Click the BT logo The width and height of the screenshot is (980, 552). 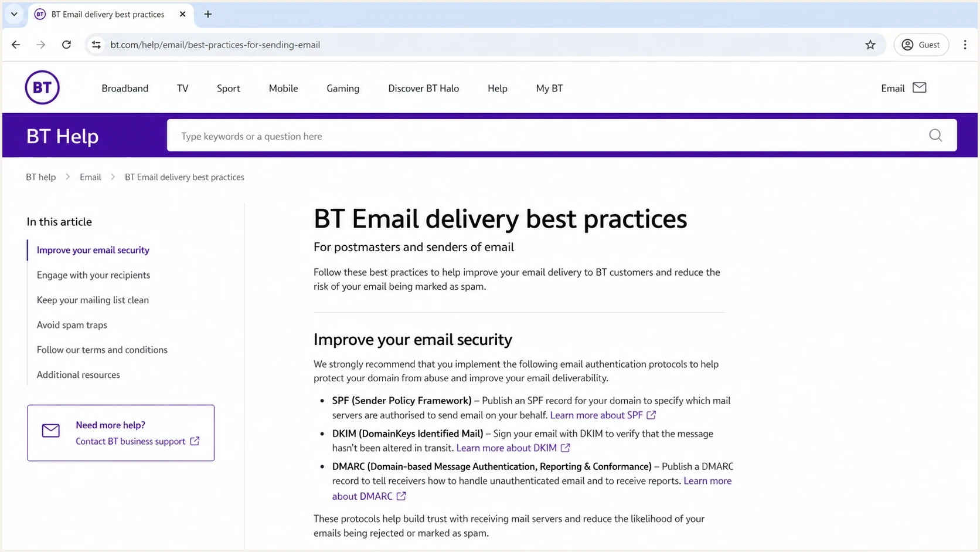point(42,87)
